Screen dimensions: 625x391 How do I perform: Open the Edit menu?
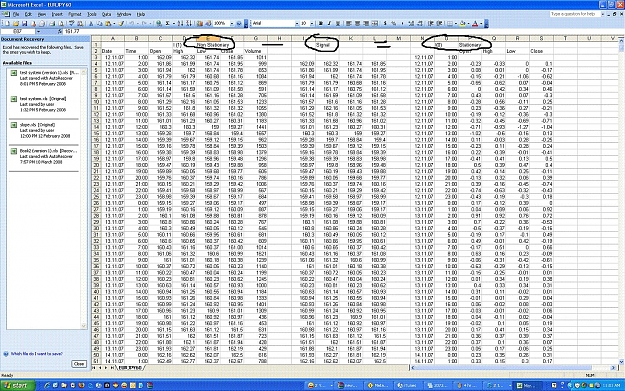click(28, 14)
